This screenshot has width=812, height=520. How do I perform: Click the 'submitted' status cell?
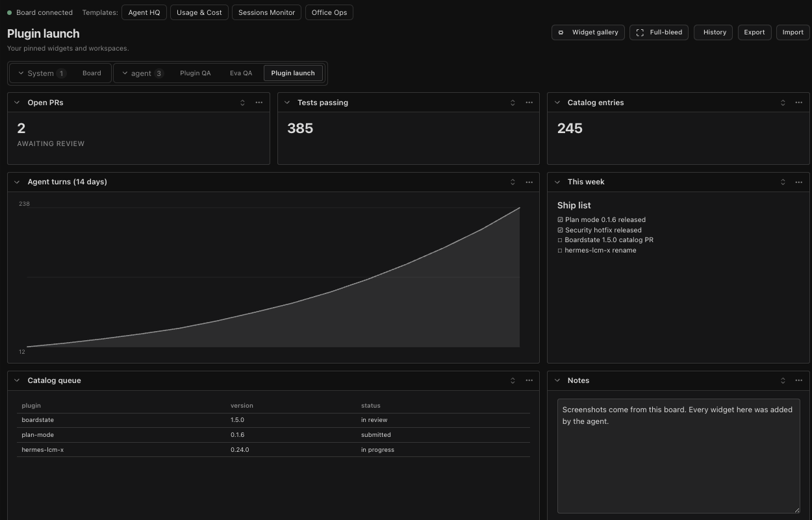pos(376,435)
